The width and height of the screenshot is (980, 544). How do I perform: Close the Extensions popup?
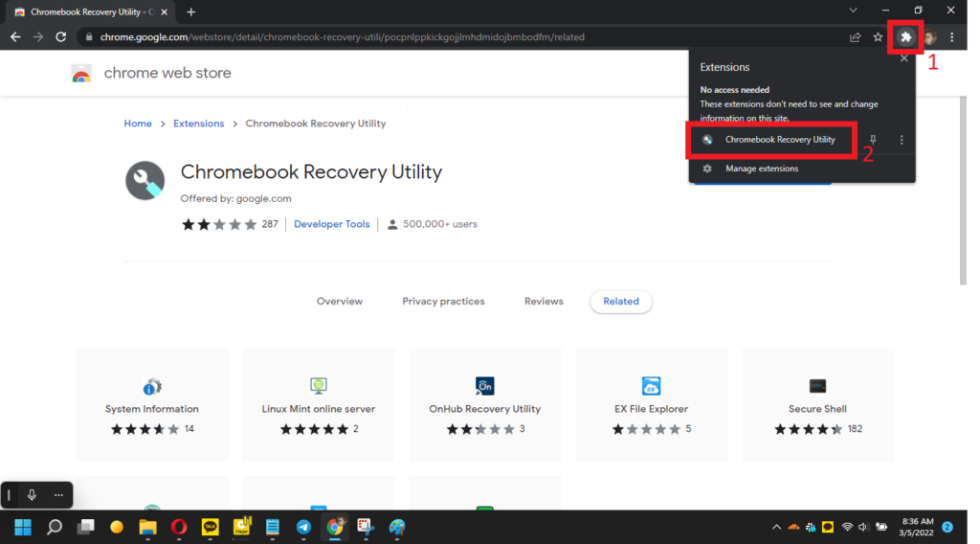[x=903, y=58]
